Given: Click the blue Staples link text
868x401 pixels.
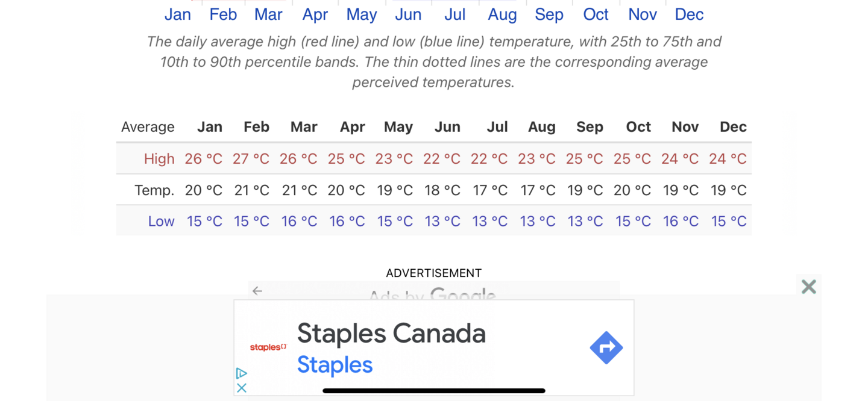Looking at the screenshot, I should (x=335, y=365).
